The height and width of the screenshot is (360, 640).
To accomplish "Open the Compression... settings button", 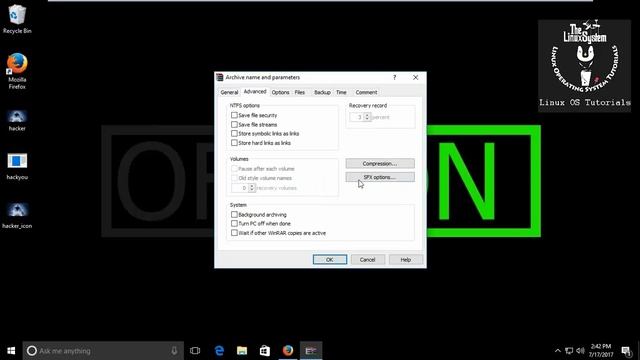I will click(380, 164).
